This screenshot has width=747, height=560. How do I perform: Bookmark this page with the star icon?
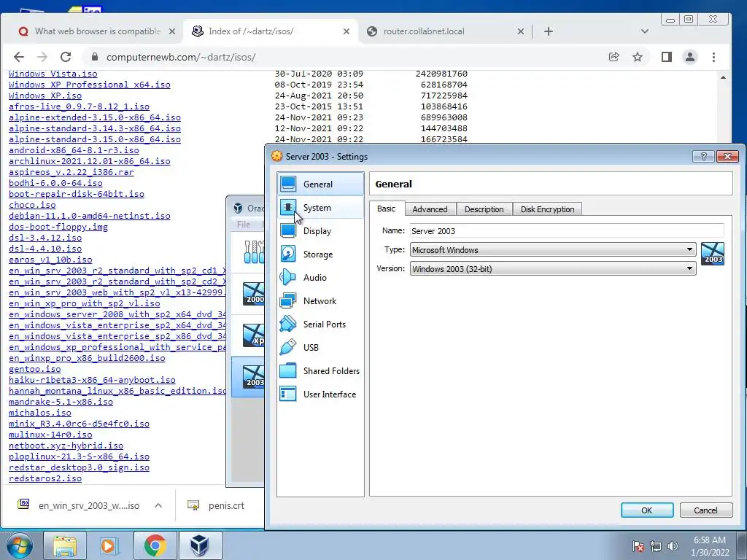(x=638, y=57)
